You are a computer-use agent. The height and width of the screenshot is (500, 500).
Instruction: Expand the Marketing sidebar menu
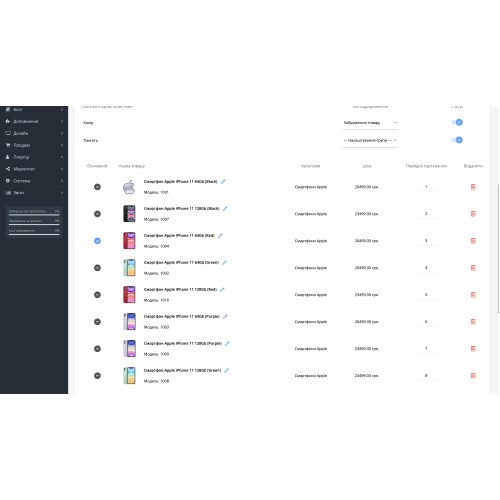tap(34, 169)
